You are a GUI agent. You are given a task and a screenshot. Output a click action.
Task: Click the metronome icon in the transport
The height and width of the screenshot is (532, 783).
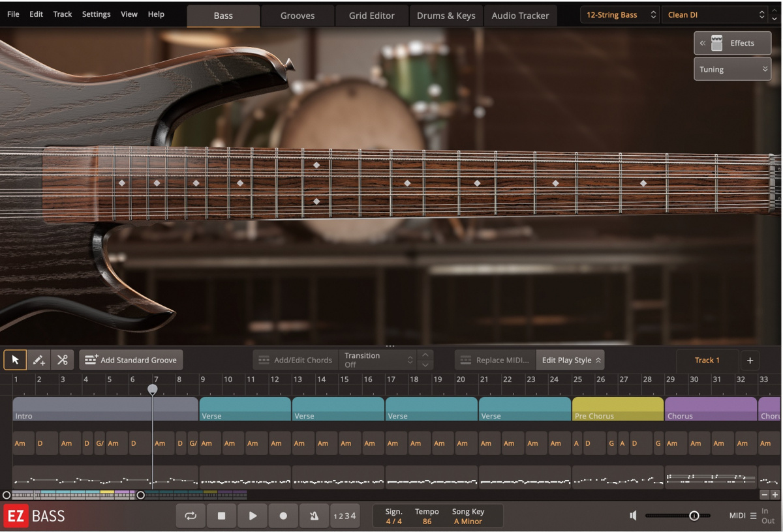[x=314, y=515]
